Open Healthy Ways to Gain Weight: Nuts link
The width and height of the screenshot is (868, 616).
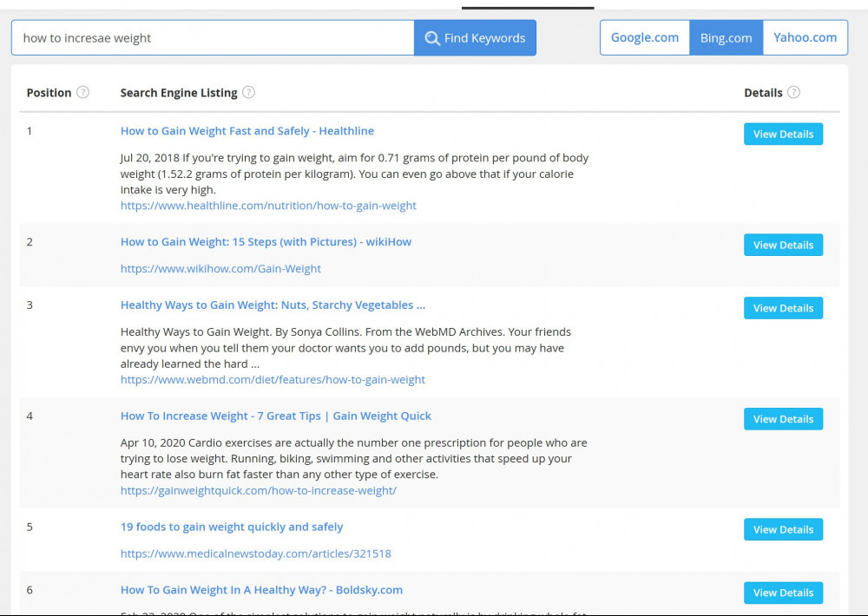click(x=273, y=305)
